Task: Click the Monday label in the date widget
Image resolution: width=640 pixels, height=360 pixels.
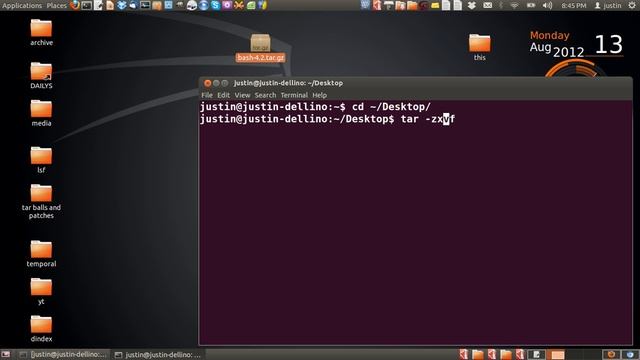Action: pos(549,35)
